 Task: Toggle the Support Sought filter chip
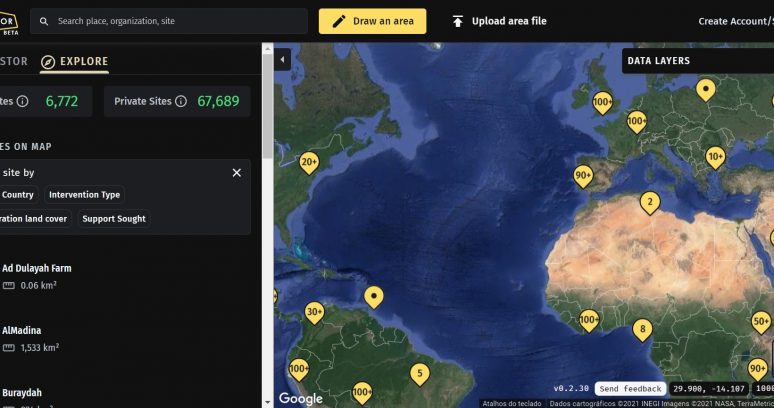click(x=113, y=219)
